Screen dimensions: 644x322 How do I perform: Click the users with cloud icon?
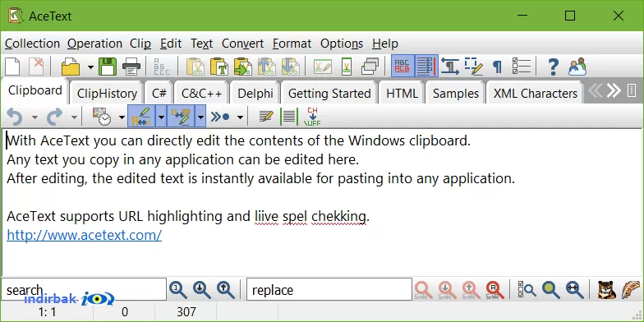coord(577,67)
